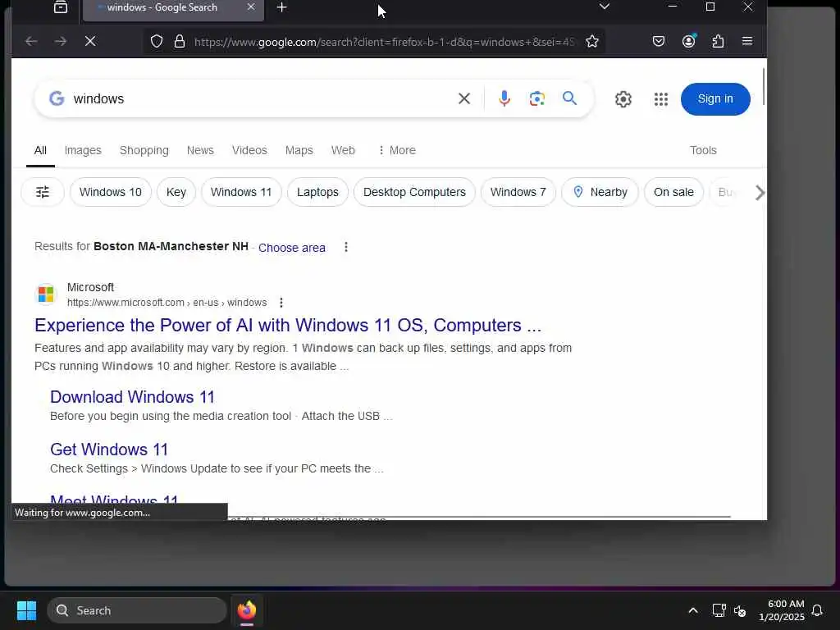The width and height of the screenshot is (840, 630).
Task: Search by image with Lens icon
Action: point(536,98)
